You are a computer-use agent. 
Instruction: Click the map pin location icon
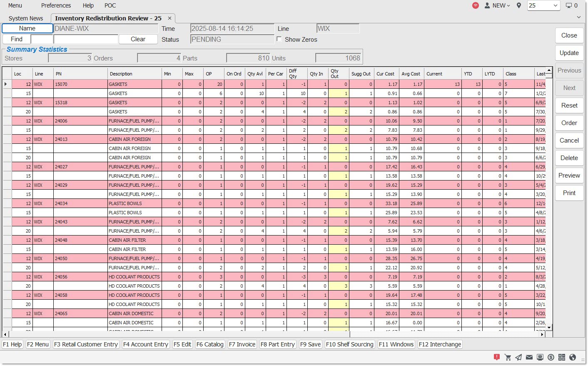[519, 5]
